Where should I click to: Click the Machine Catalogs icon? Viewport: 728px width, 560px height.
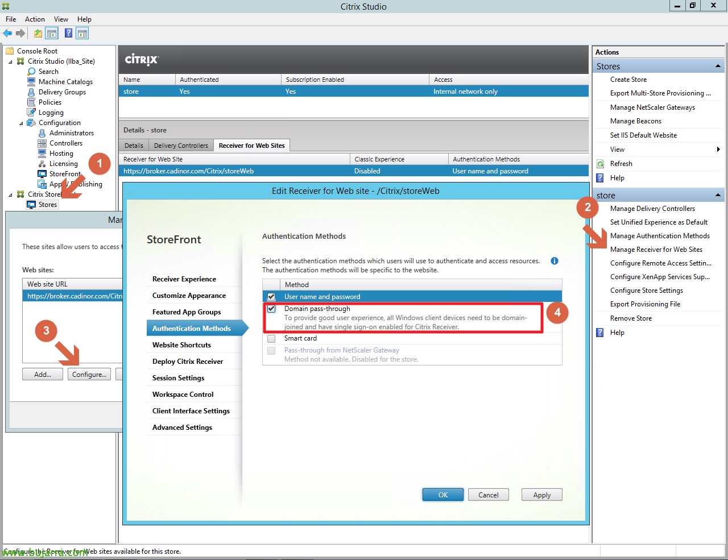(32, 82)
